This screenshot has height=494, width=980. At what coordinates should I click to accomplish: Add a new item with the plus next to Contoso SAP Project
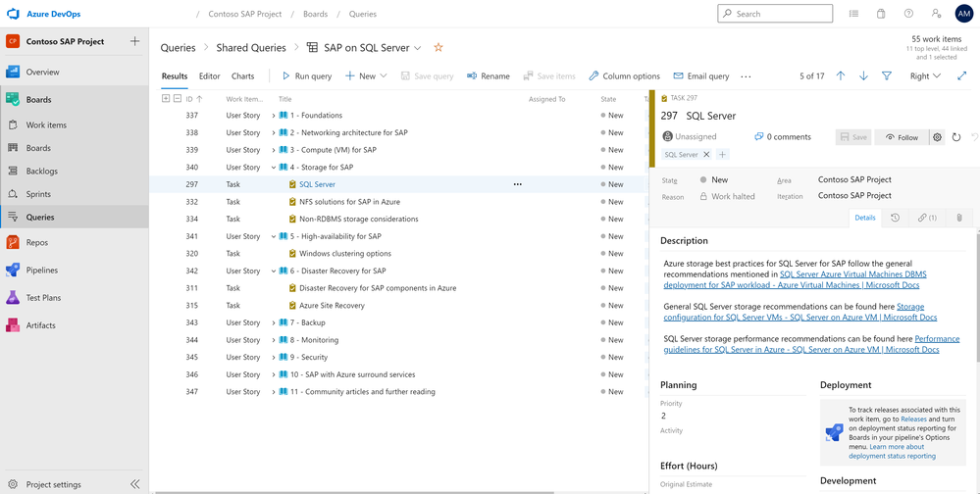[134, 41]
